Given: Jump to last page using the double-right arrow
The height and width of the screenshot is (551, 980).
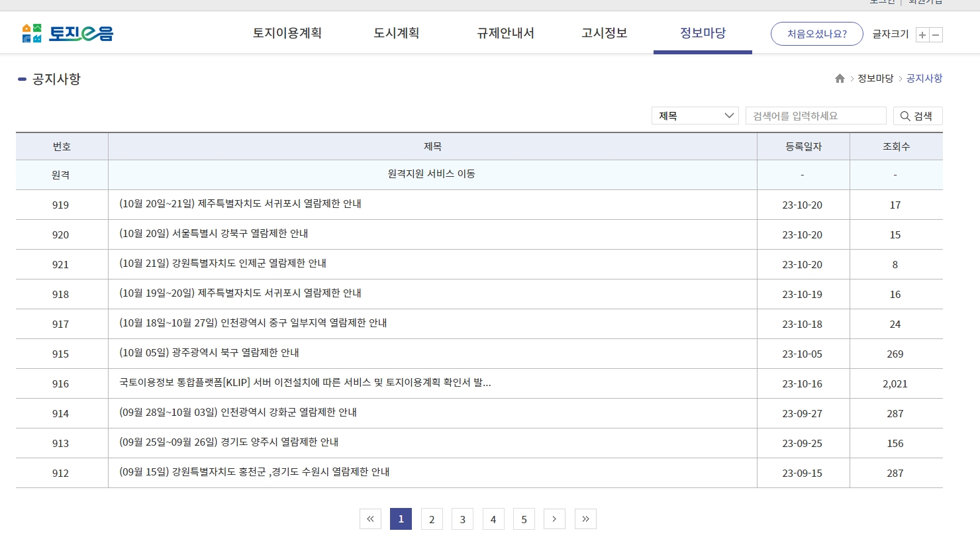Looking at the screenshot, I should pyautogui.click(x=585, y=519).
